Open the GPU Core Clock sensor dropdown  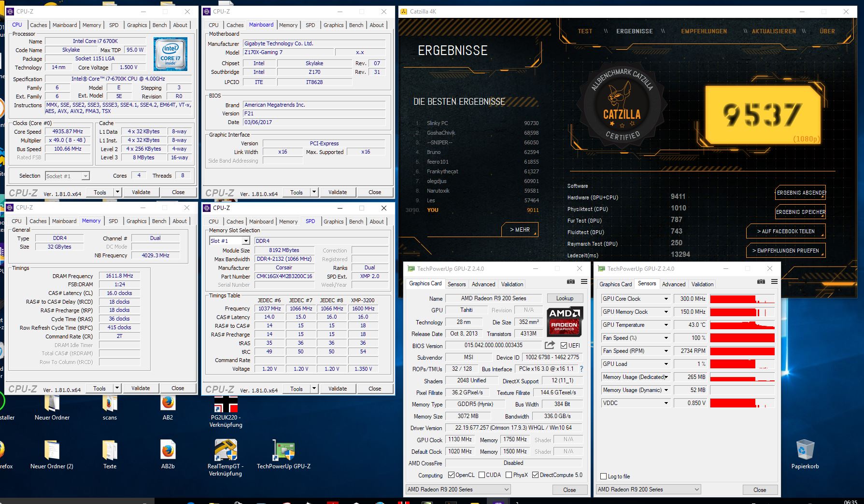[x=666, y=299]
